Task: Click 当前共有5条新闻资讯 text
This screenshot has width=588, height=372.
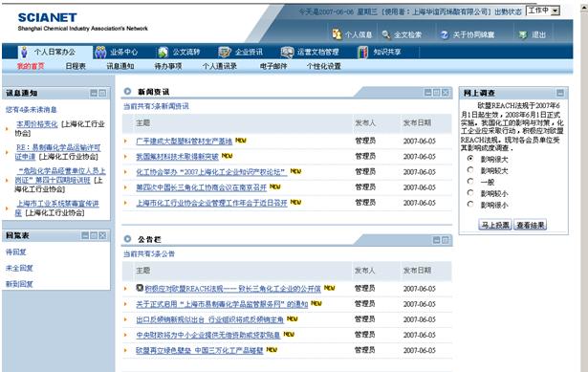Action: [x=156, y=106]
